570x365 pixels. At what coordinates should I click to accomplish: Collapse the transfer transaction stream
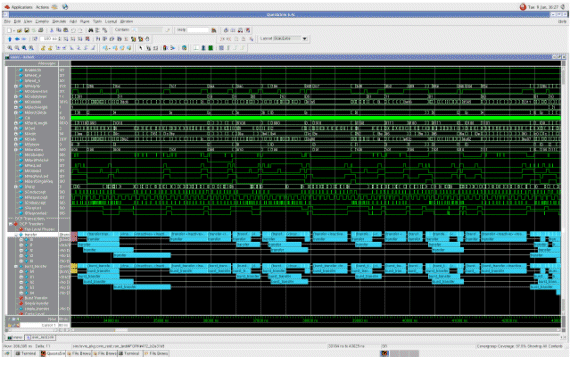[x=16, y=234]
